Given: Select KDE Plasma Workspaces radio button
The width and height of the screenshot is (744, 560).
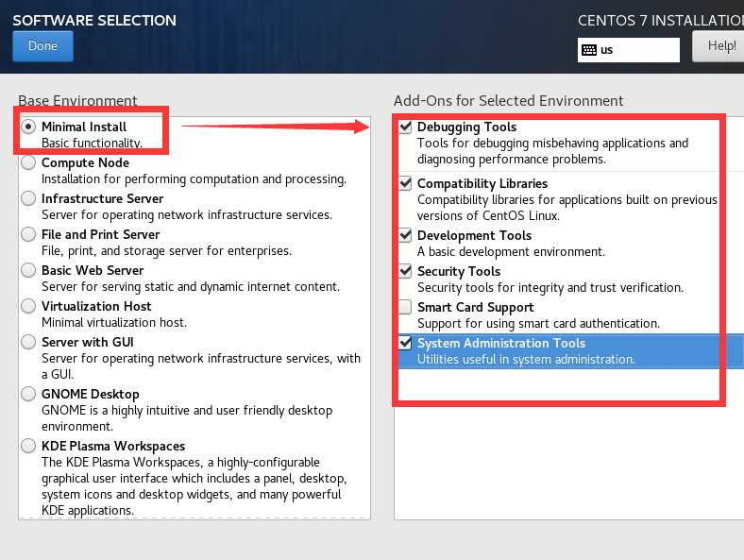Looking at the screenshot, I should coord(28,446).
